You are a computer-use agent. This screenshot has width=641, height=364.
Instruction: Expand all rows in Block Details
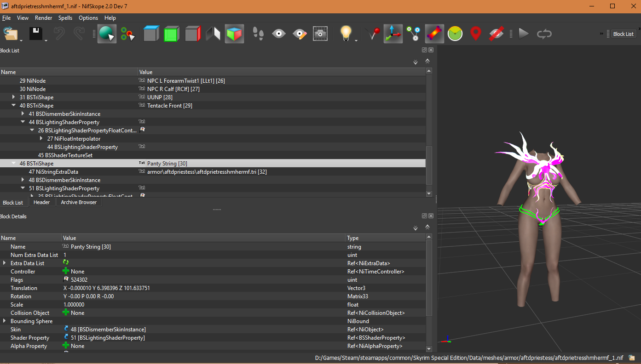(x=416, y=227)
